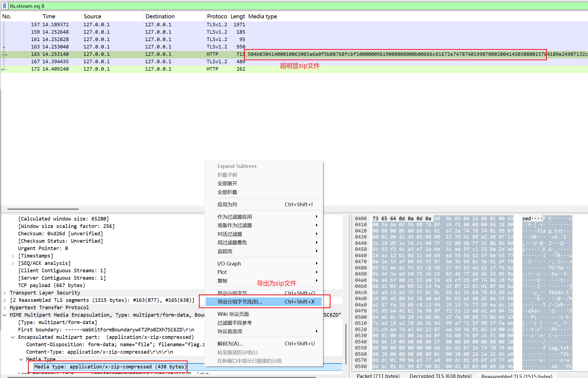This screenshot has height=378, width=588.
Task: Collapse the Encapsulated multipart part node
Action: 13,337
